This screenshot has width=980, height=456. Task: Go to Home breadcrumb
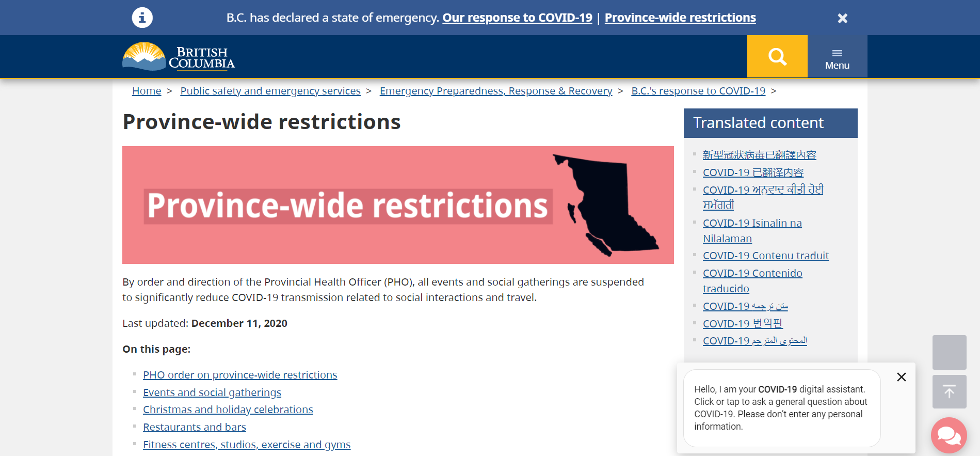coord(147,91)
